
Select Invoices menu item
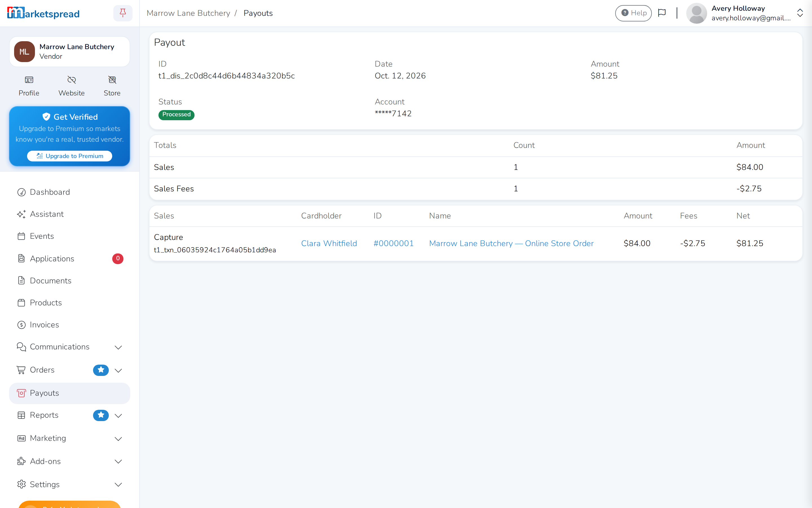click(x=69, y=325)
